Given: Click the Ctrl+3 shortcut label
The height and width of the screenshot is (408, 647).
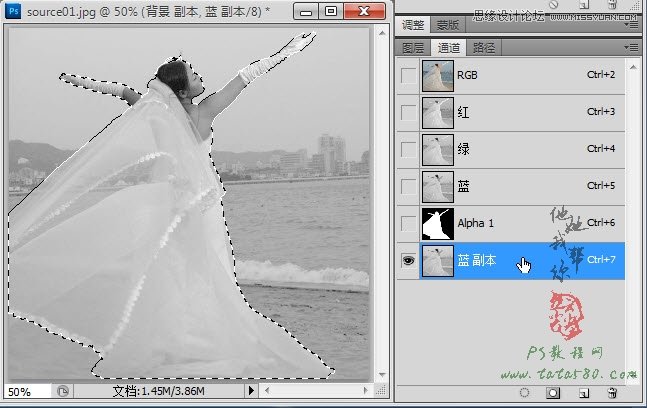Looking at the screenshot, I should [601, 112].
